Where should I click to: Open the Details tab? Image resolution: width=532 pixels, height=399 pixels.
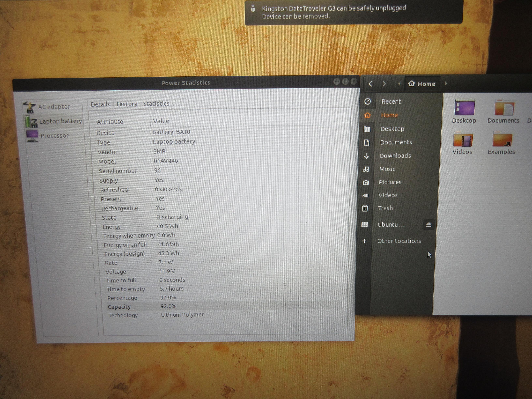coord(100,104)
